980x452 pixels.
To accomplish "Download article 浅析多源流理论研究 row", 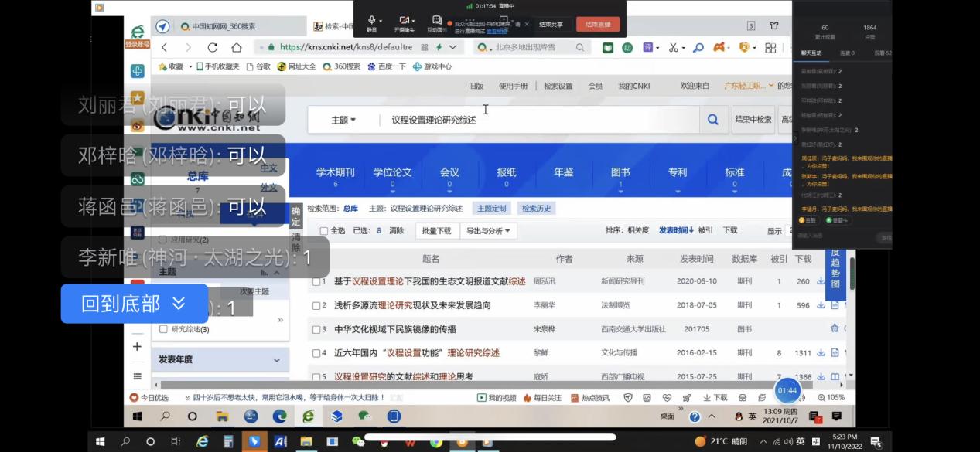I will point(821,305).
